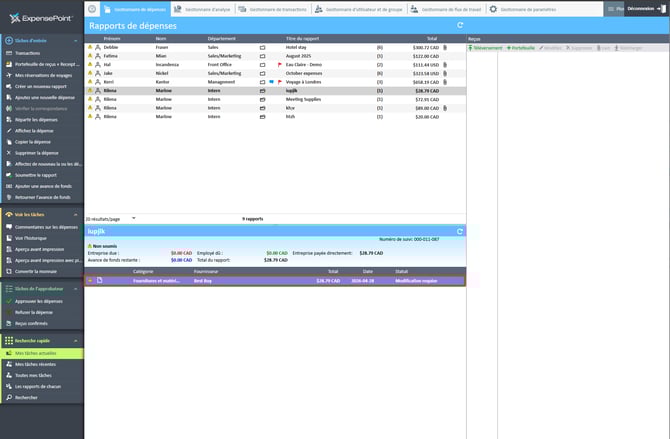670x439 pixels.
Task: Click the Transactions icon in sidebar
Action: tap(8, 53)
